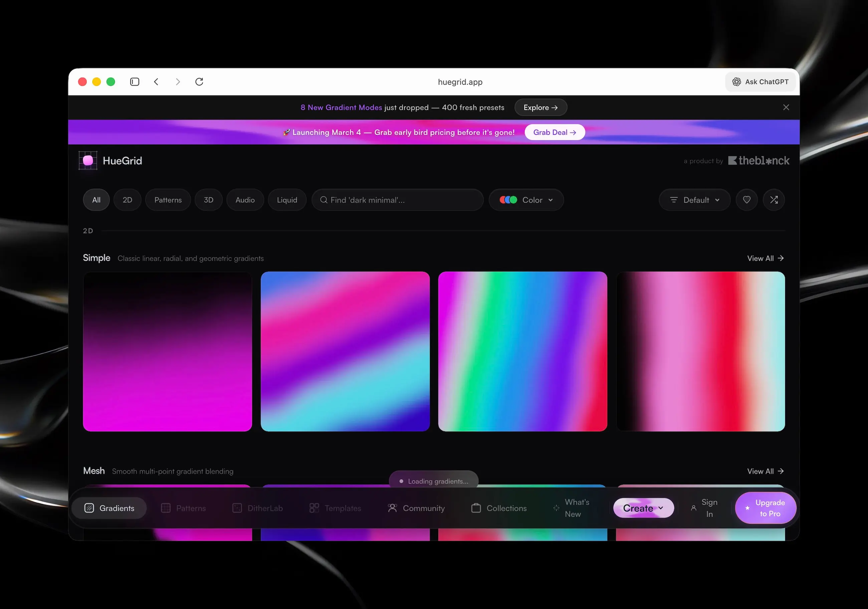868x609 pixels.
Task: Switch to the Gradients tab
Action: pos(109,508)
